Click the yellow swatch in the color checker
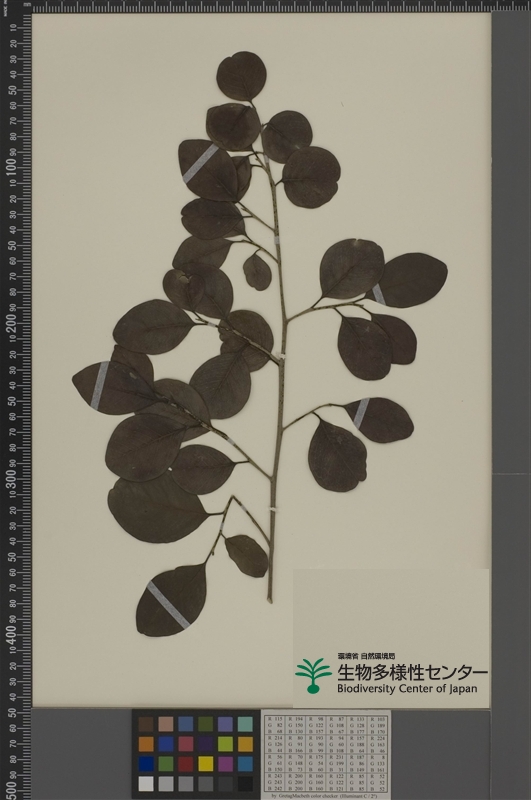The image size is (531, 800). [206, 764]
